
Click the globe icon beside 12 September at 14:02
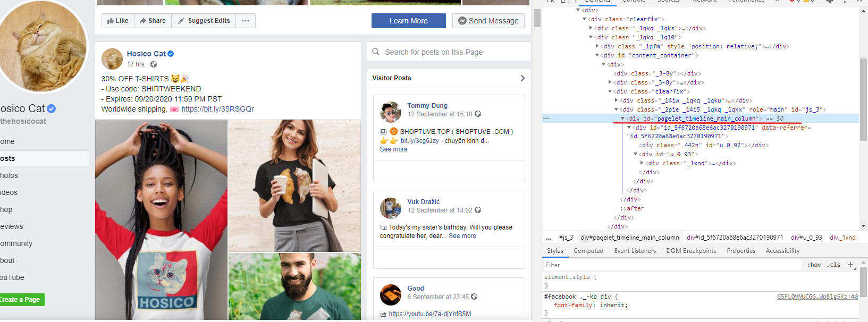(x=478, y=210)
